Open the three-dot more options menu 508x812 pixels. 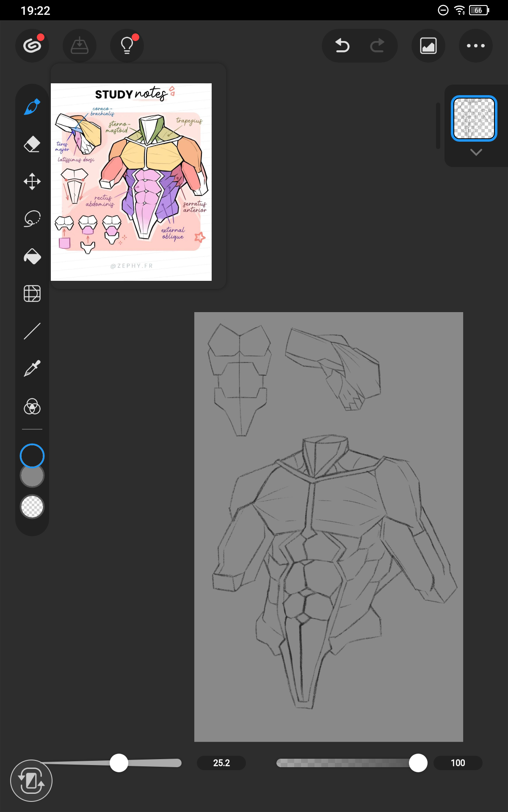click(475, 46)
